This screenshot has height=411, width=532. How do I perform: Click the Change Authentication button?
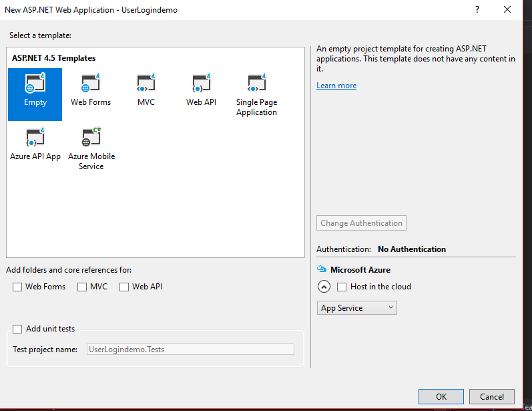pos(361,223)
